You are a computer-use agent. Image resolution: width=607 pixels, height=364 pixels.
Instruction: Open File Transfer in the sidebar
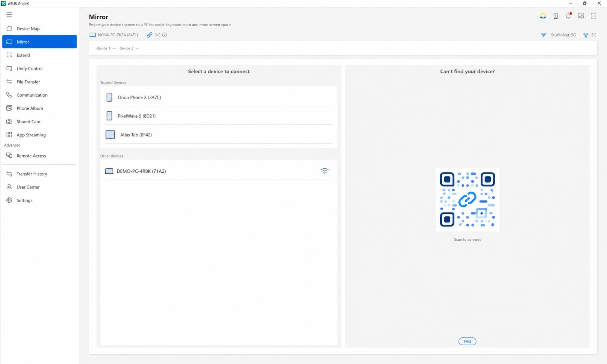pos(39,82)
